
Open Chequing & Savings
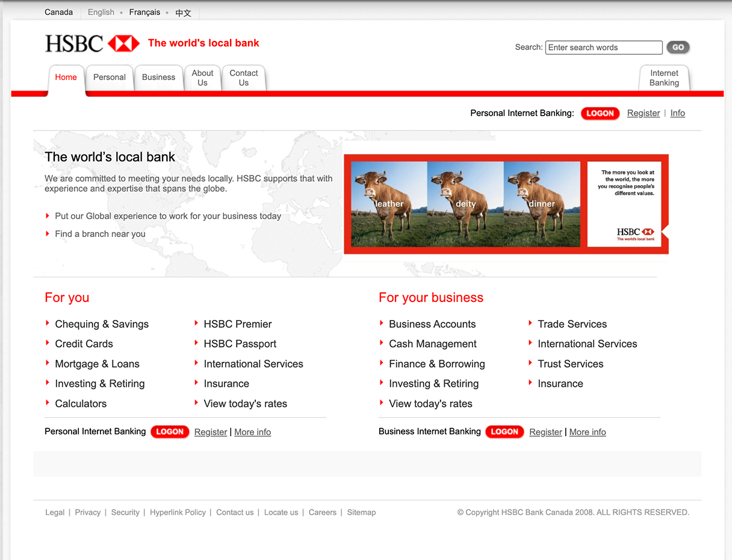(102, 324)
